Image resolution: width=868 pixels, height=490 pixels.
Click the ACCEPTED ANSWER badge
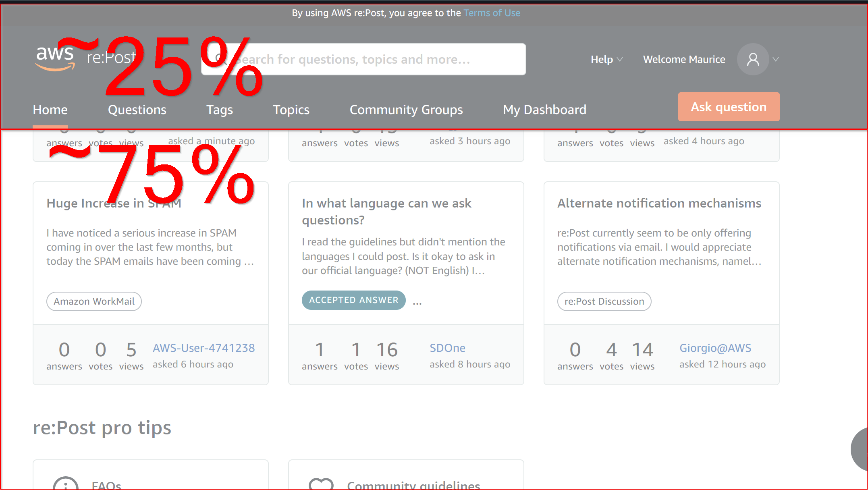click(x=353, y=300)
